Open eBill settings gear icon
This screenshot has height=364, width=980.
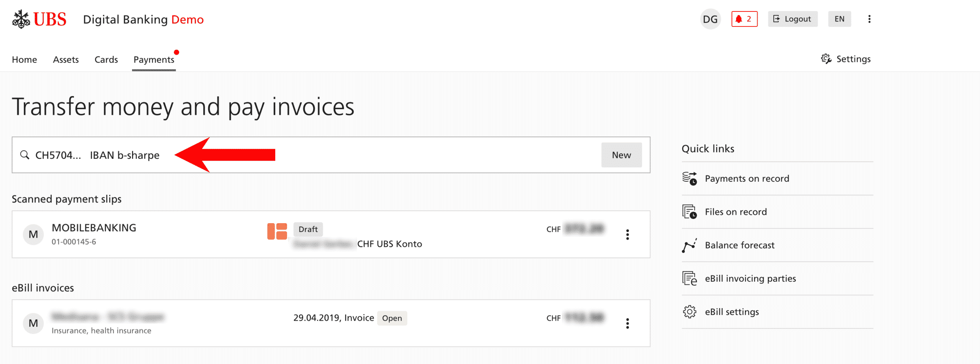pyautogui.click(x=689, y=312)
